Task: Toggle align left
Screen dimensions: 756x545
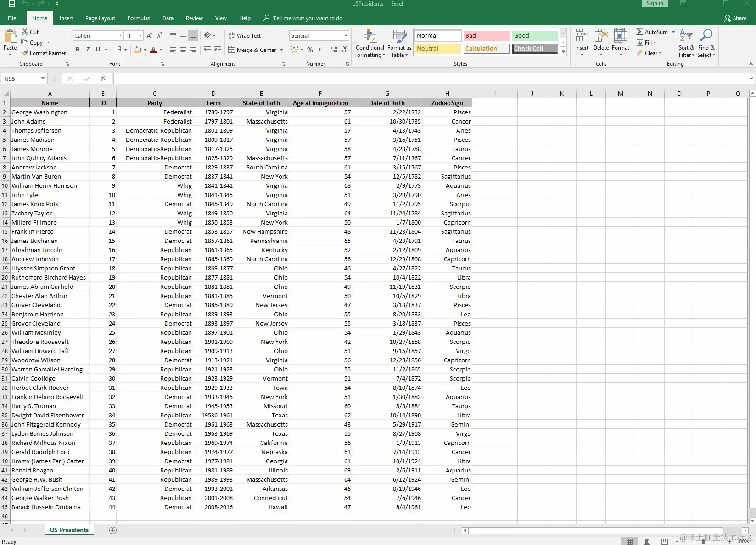Action: 173,50
